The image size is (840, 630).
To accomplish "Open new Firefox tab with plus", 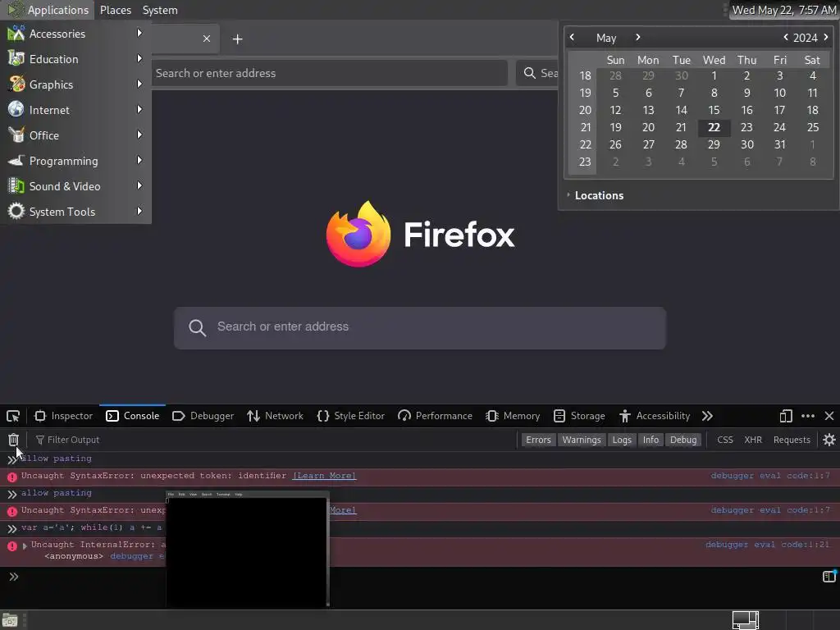I will point(237,39).
